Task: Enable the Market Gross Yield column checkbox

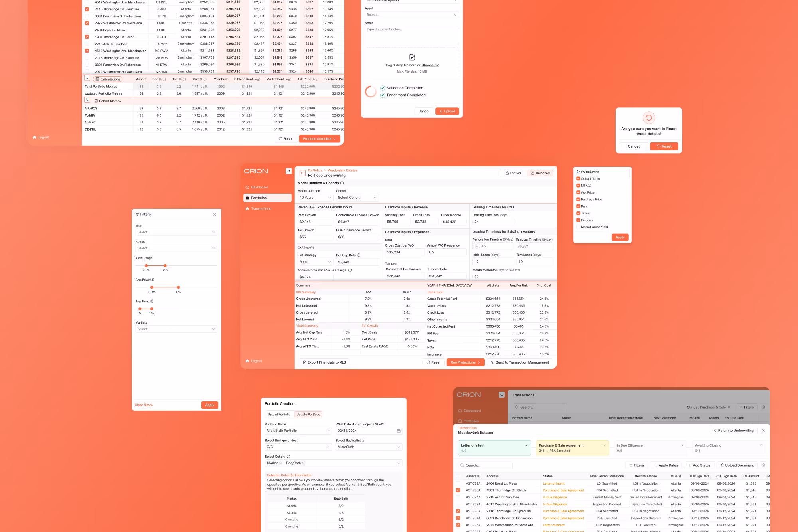Action: click(x=578, y=227)
